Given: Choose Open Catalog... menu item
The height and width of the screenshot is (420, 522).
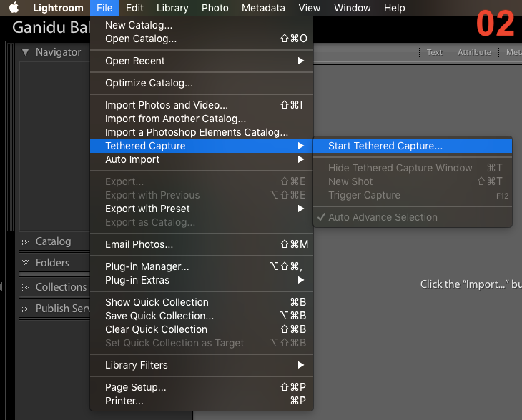Looking at the screenshot, I should tap(202, 39).
